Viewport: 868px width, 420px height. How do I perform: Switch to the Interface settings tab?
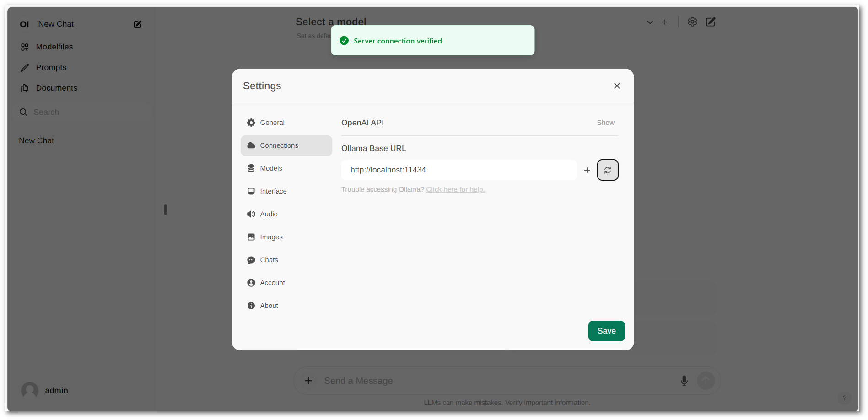click(x=273, y=191)
